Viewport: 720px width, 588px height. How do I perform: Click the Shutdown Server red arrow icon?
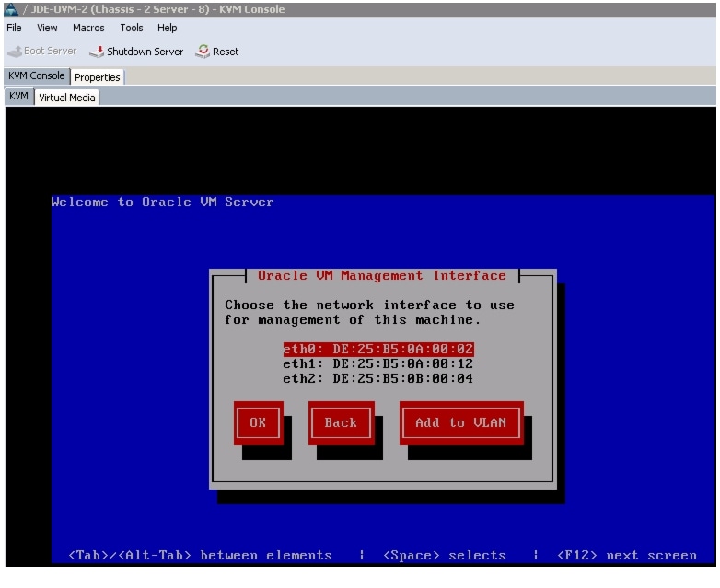click(x=97, y=52)
